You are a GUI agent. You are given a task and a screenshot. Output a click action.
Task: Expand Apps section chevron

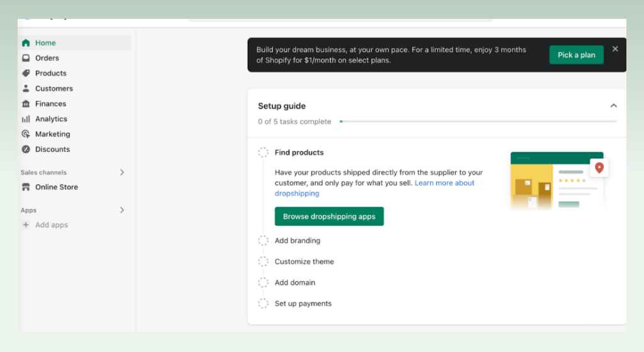tap(122, 210)
